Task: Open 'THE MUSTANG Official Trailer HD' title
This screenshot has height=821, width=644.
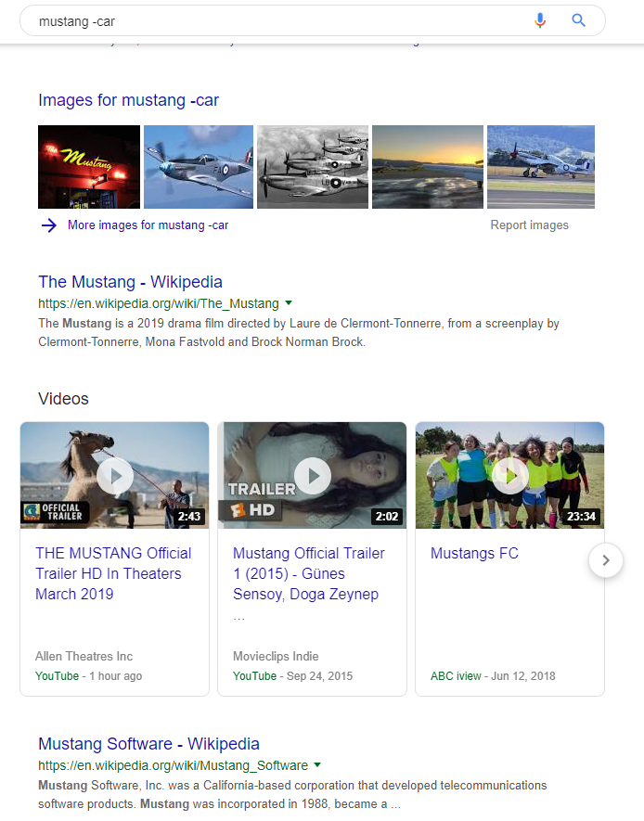Action: pos(113,574)
